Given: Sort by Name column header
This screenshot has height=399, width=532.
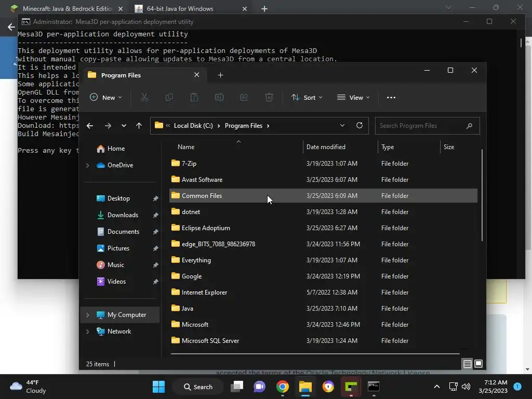Looking at the screenshot, I should (186, 147).
